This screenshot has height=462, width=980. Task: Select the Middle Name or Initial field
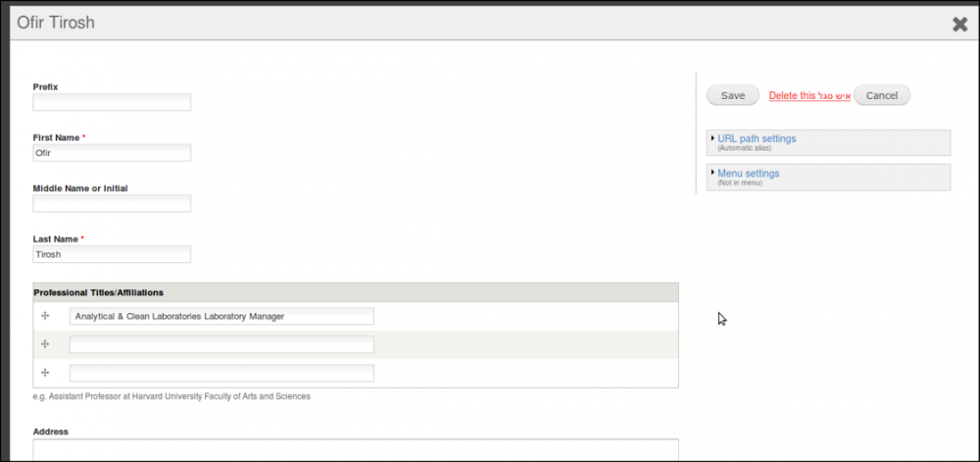coord(112,203)
